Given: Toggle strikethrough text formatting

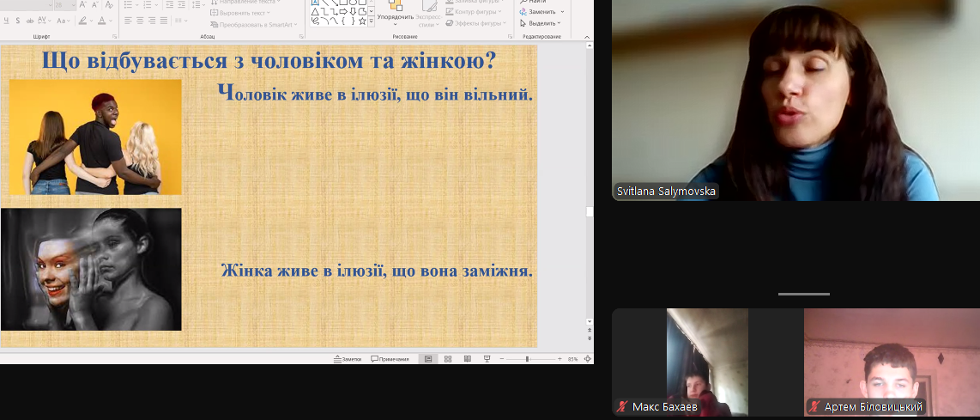Looking at the screenshot, I should click(30, 20).
